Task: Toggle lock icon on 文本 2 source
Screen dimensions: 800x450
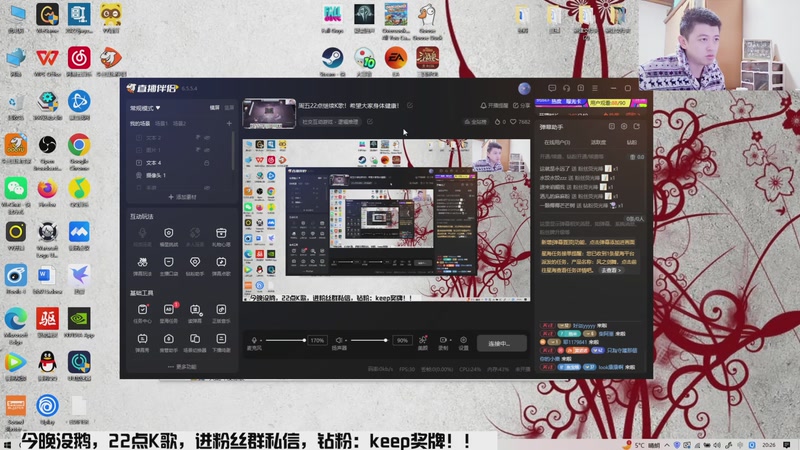Action: [198, 138]
